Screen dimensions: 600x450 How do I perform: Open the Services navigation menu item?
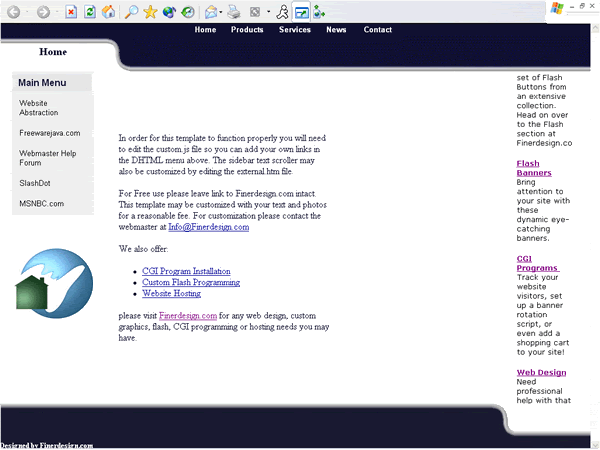[294, 30]
